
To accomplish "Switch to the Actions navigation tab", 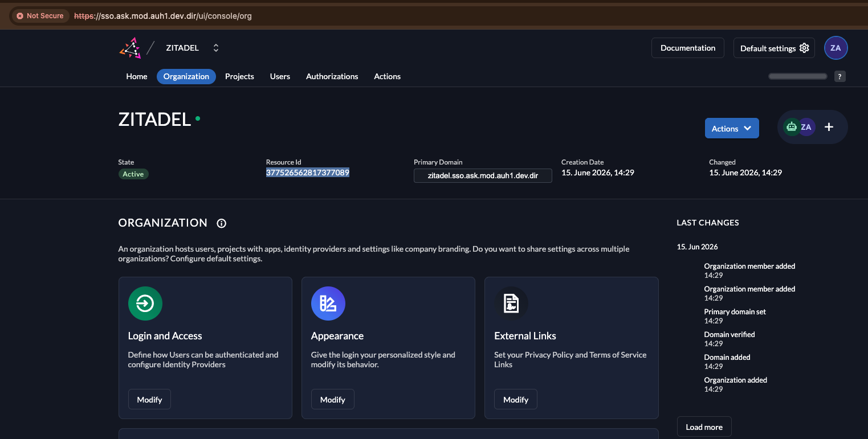I will 387,76.
